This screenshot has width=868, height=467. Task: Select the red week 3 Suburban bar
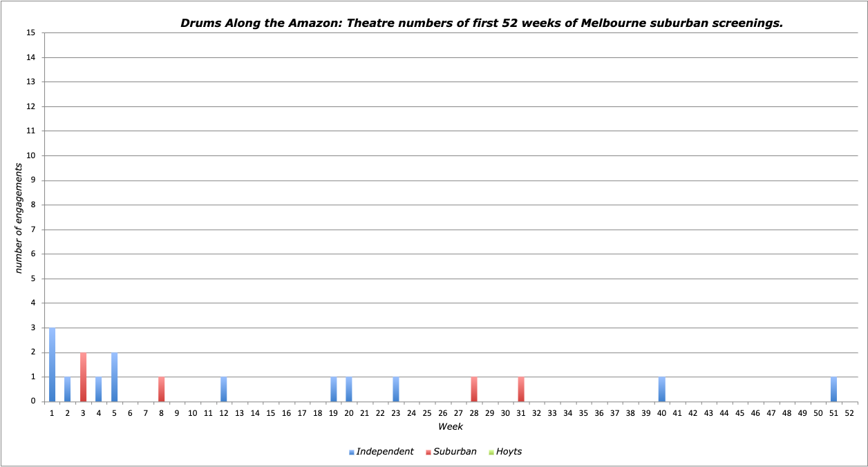[84, 377]
